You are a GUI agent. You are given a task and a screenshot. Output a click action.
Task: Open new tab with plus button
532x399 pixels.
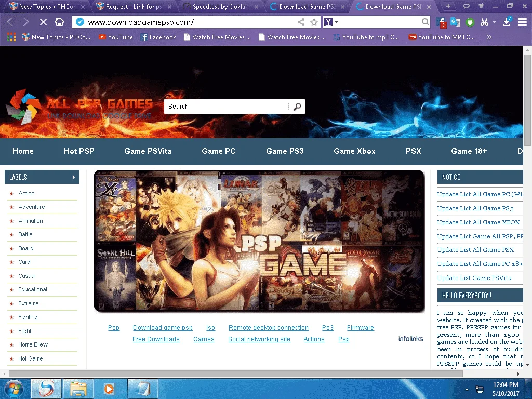448,6
